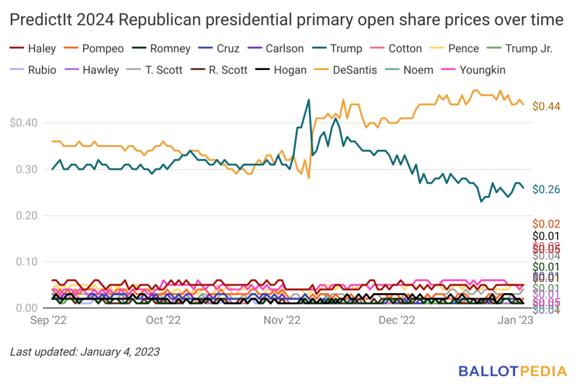Select the Noem legend item
The image size is (579, 392).
tap(409, 69)
